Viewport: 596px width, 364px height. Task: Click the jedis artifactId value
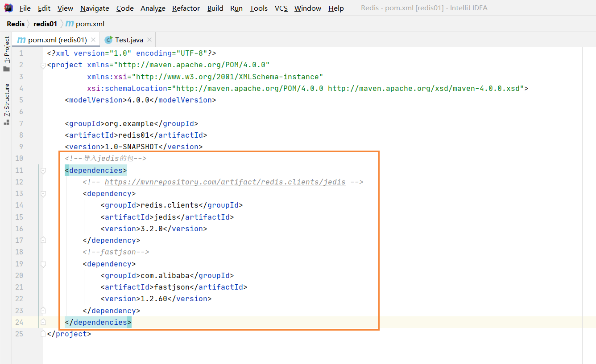tap(165, 217)
